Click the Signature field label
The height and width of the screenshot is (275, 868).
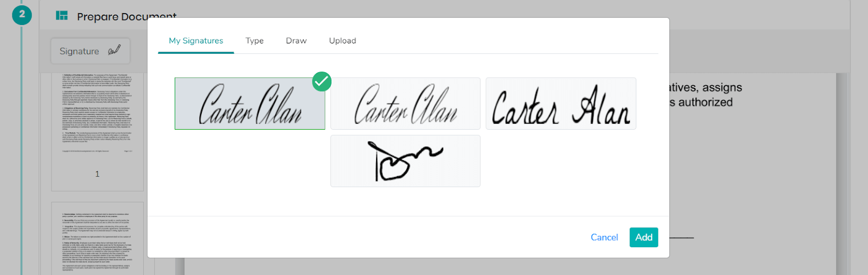[x=79, y=51]
